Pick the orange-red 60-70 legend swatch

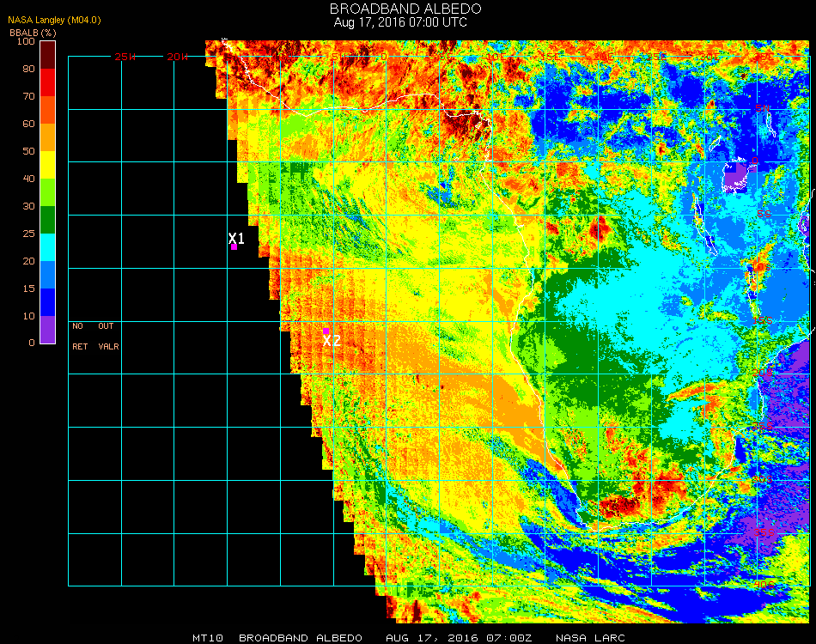47,110
